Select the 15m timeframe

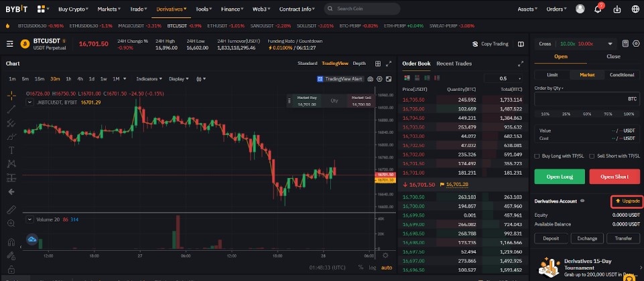(x=40, y=79)
